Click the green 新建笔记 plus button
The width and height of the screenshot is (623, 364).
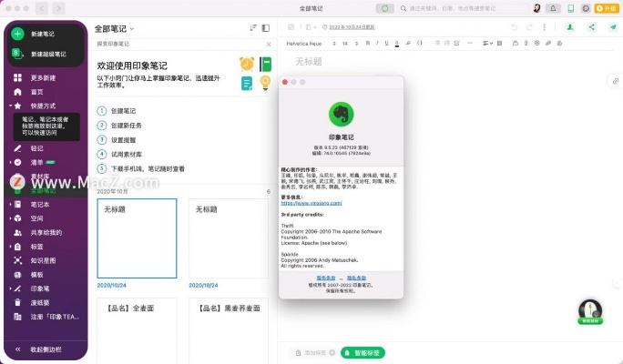pos(17,34)
